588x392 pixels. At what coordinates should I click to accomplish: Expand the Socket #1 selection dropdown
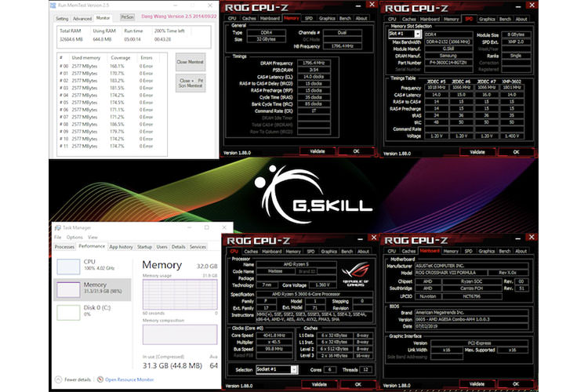[294, 369]
